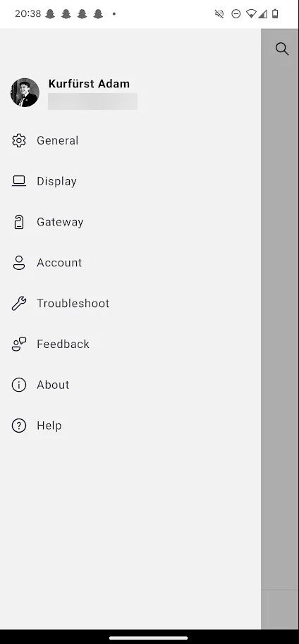Open the Troubleshoot section
Viewport: 299px width, 644px height.
[130, 303]
